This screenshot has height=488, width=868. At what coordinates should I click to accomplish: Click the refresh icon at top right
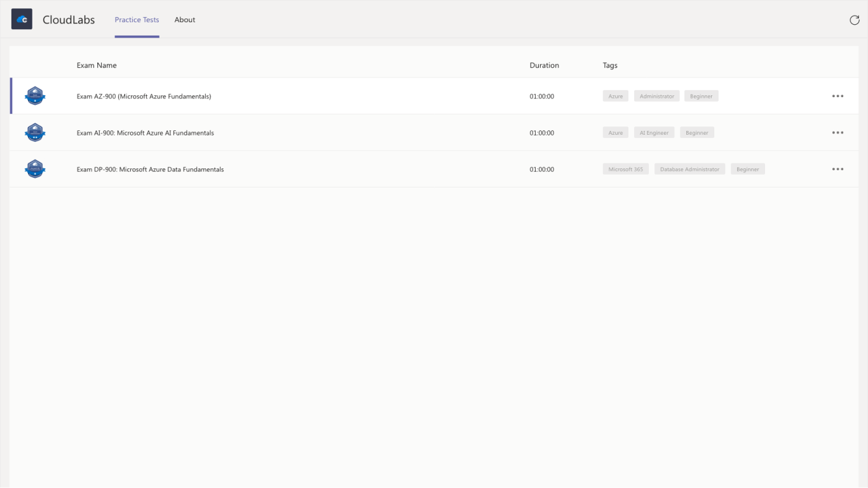pos(855,20)
